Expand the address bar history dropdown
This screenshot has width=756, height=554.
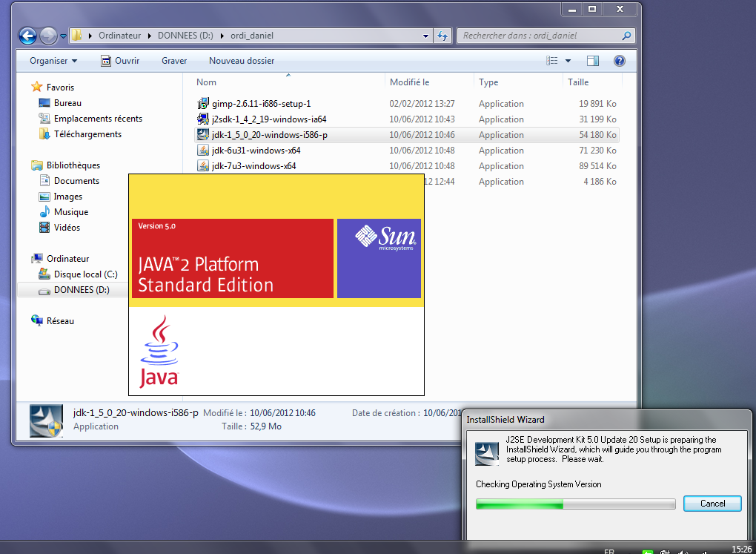[425, 36]
